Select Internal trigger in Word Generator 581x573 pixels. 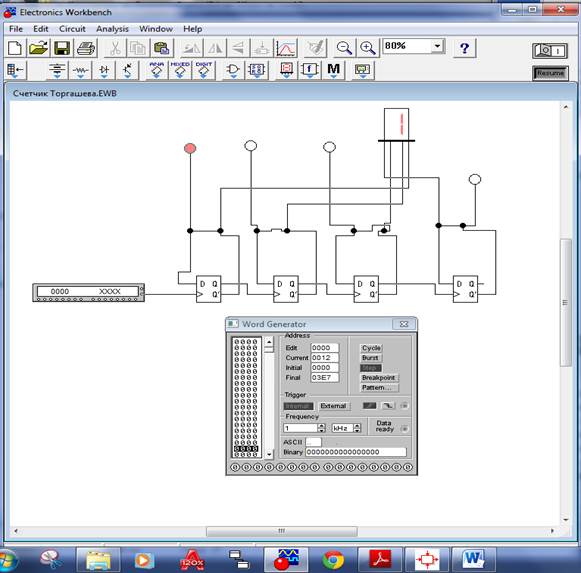(x=299, y=406)
